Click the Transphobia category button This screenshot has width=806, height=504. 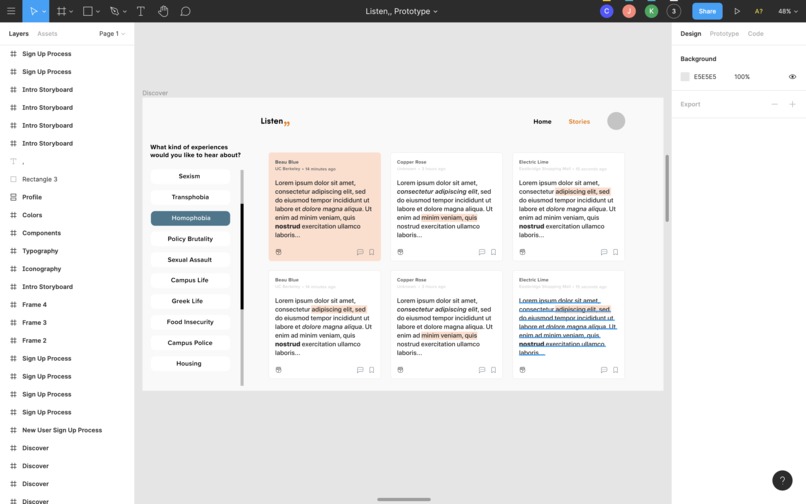(x=190, y=197)
